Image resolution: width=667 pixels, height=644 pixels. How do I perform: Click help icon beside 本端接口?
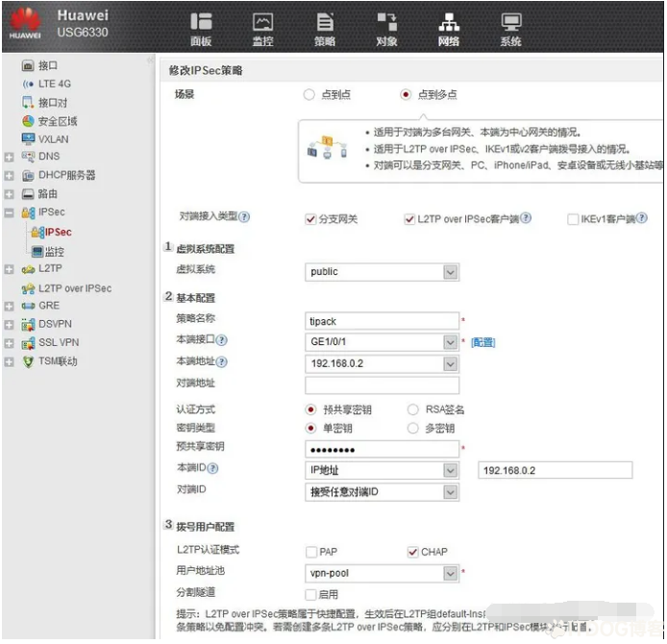point(222,340)
